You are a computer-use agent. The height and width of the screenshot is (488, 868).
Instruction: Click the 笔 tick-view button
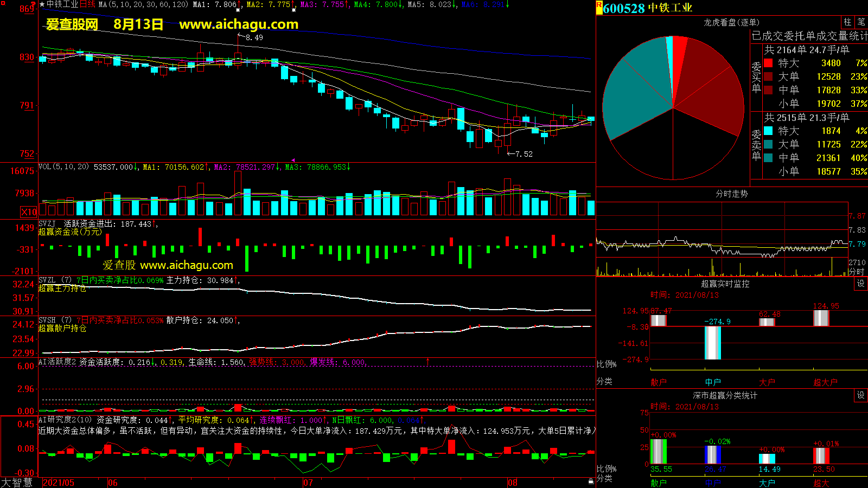click(x=861, y=22)
